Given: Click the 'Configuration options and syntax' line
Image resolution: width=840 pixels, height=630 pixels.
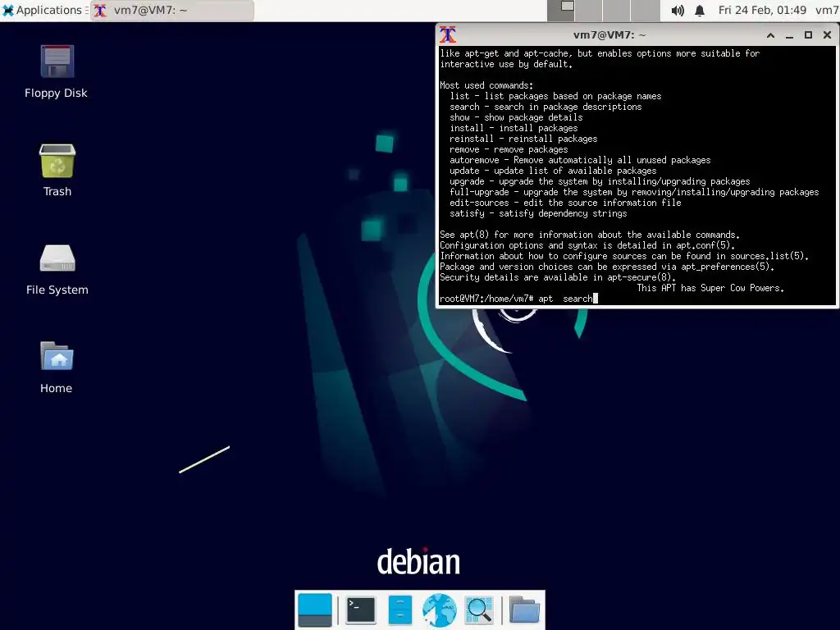Looking at the screenshot, I should pos(587,245).
